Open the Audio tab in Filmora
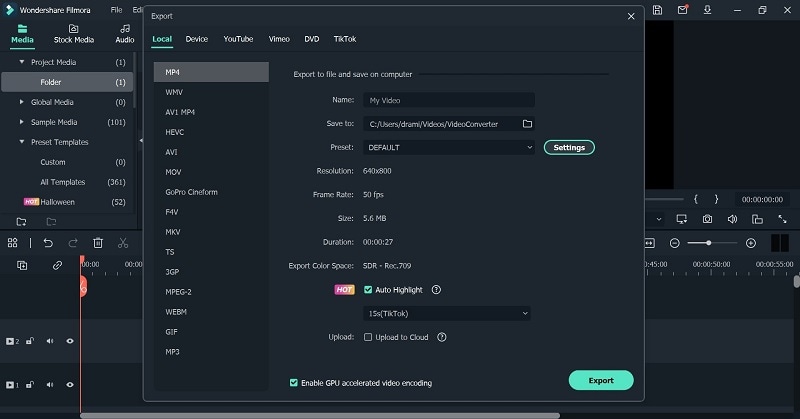Screen dimensions: 800x419 (124, 34)
